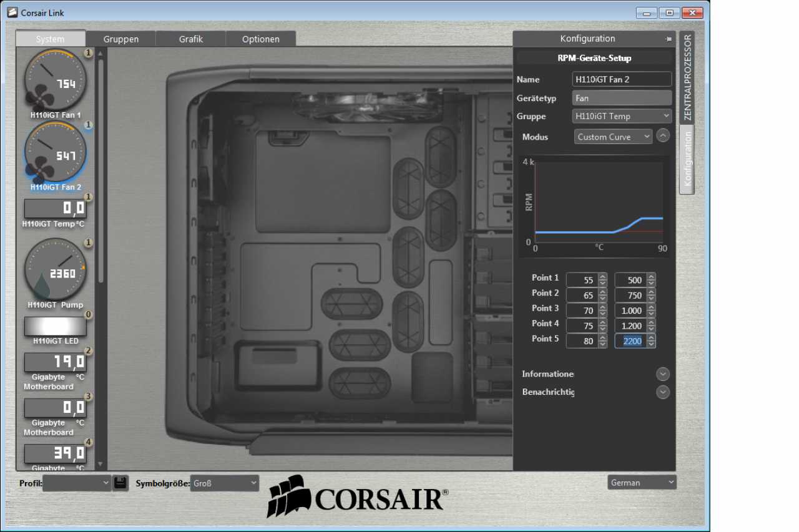
Task: Minimize the Corsair Link window
Action: [x=647, y=12]
